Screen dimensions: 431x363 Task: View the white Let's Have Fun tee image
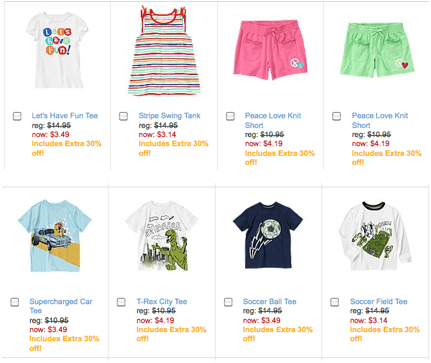tap(57, 50)
